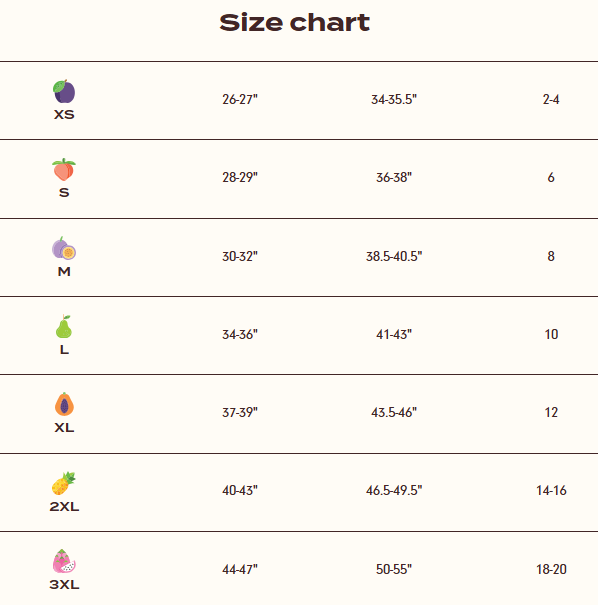Click the Size chart heading

click(294, 22)
